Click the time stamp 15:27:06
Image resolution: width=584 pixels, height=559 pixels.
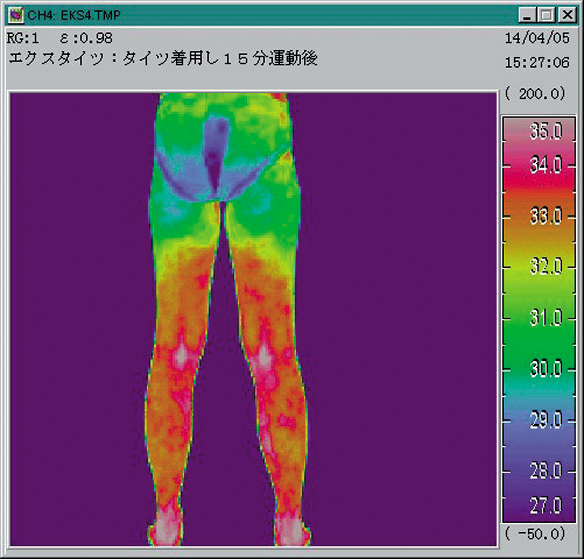(537, 62)
